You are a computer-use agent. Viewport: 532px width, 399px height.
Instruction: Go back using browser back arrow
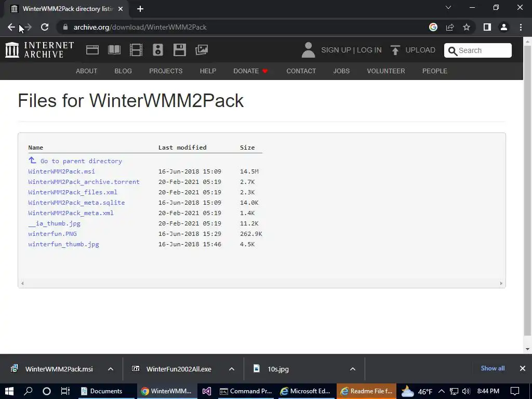pos(11,27)
